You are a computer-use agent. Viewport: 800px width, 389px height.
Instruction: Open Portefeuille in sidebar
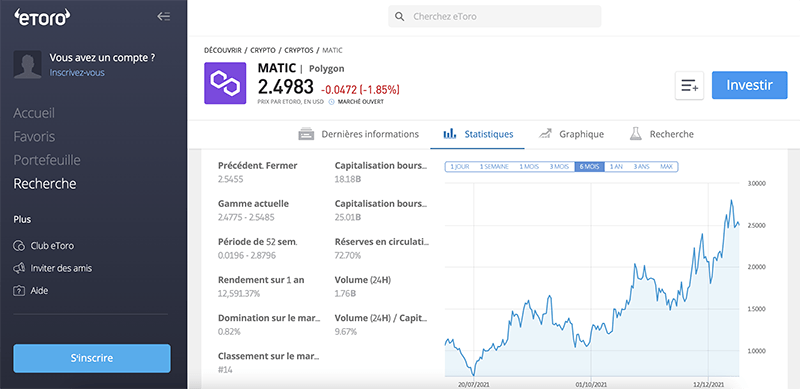(47, 160)
